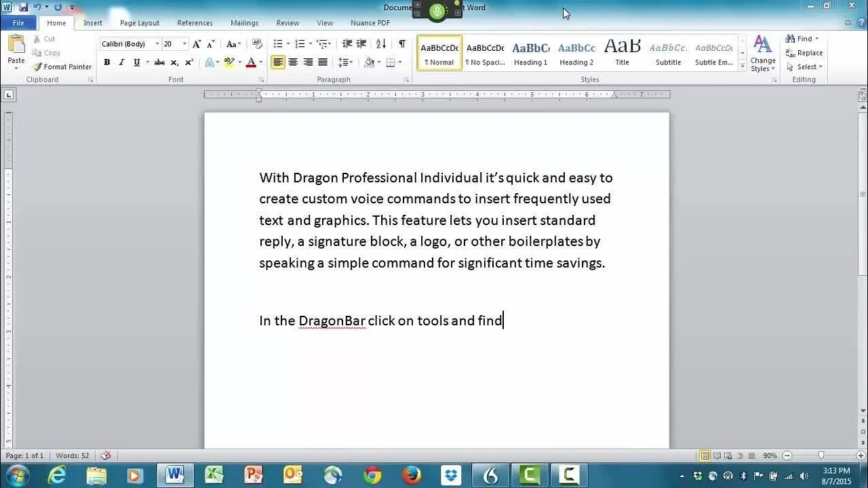
Task: Toggle Italic formatting
Action: [122, 62]
